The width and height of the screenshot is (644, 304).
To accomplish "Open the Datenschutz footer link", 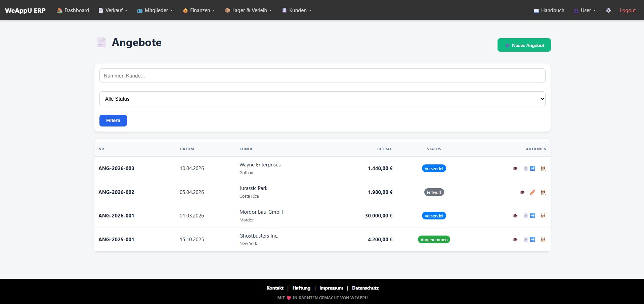I will coord(365,288).
